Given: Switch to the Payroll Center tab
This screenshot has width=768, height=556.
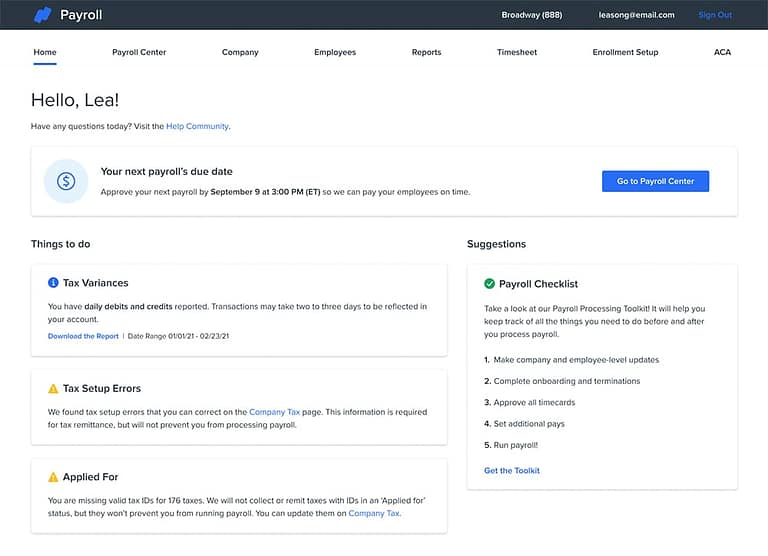Looking at the screenshot, I should point(139,52).
